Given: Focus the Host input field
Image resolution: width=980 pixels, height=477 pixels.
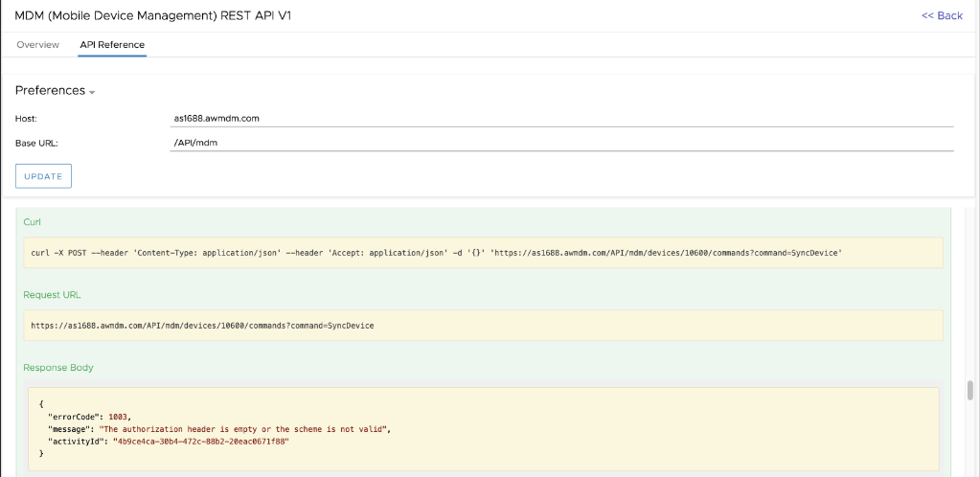Looking at the screenshot, I should (560, 118).
